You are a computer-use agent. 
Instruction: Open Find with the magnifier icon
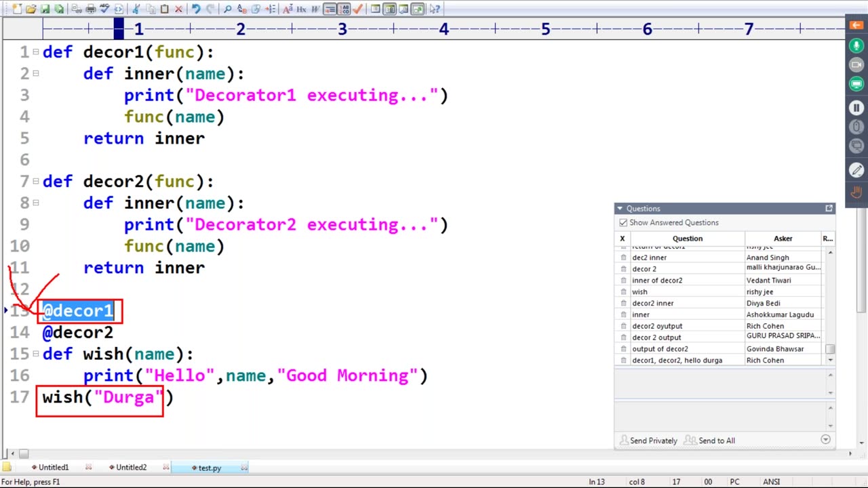227,9
